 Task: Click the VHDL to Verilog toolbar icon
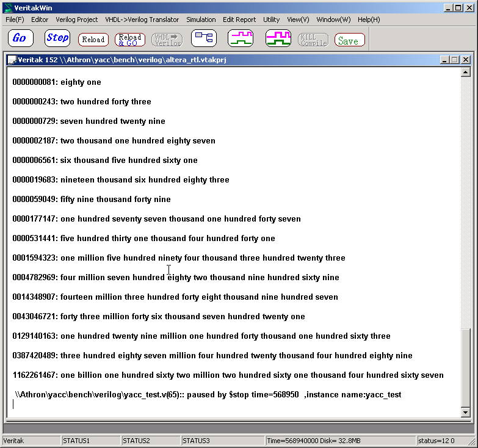click(x=167, y=40)
